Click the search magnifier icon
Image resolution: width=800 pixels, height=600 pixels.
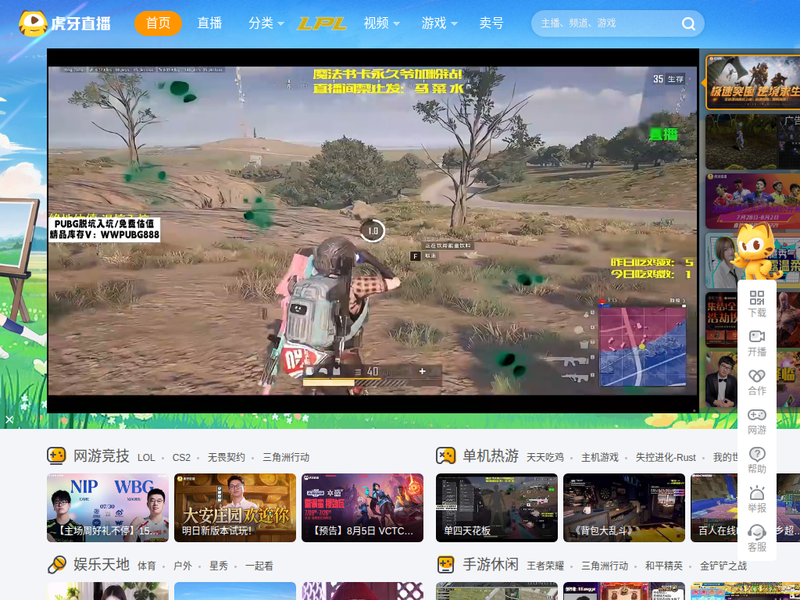(x=688, y=23)
